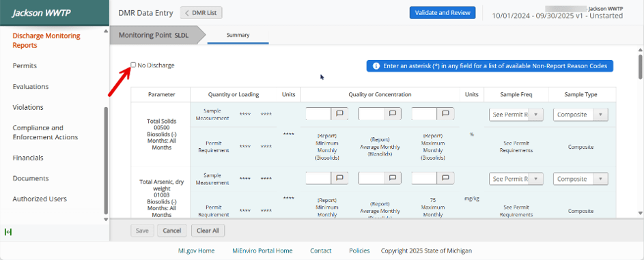This screenshot has width=644, height=260.
Task: Open comment for Total Solids Average Monthly
Action: pyautogui.click(x=393, y=114)
